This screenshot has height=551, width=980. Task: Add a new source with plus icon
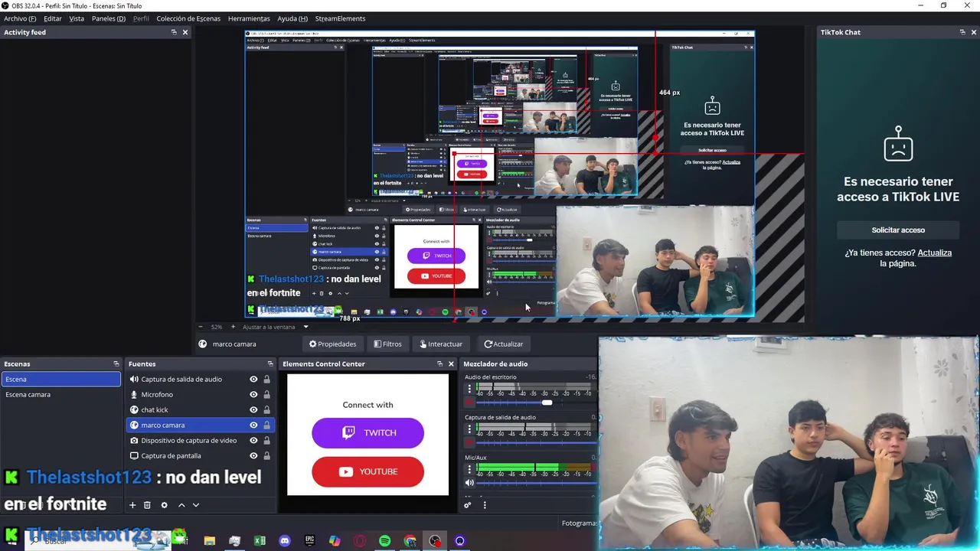click(x=132, y=505)
